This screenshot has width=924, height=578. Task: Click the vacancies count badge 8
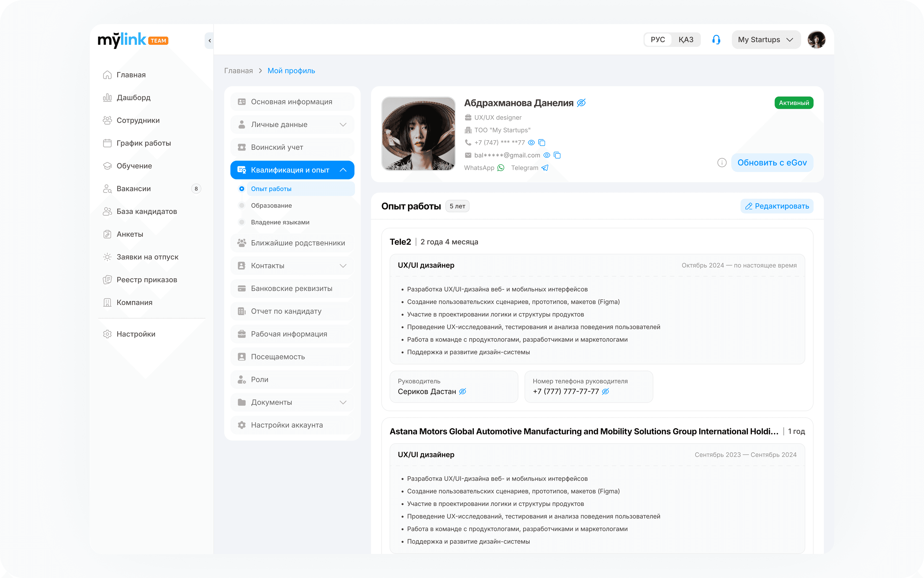coord(196,189)
